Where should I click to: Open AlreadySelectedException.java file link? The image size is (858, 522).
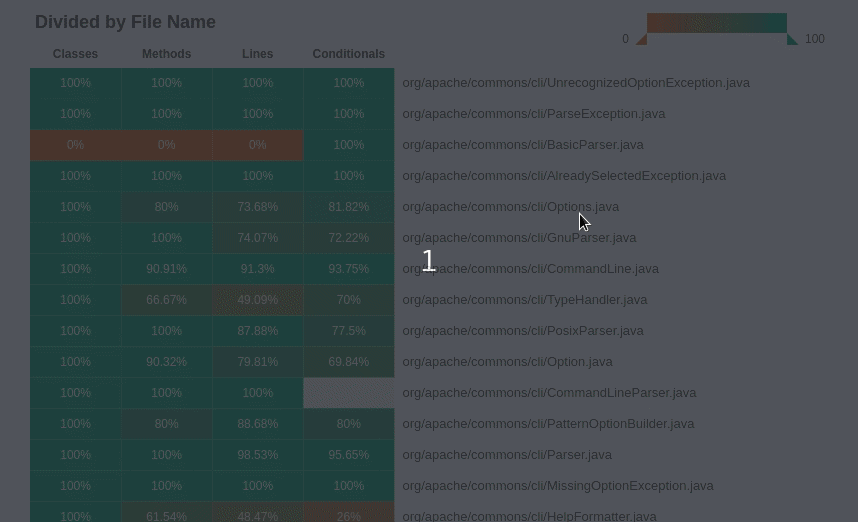click(564, 176)
